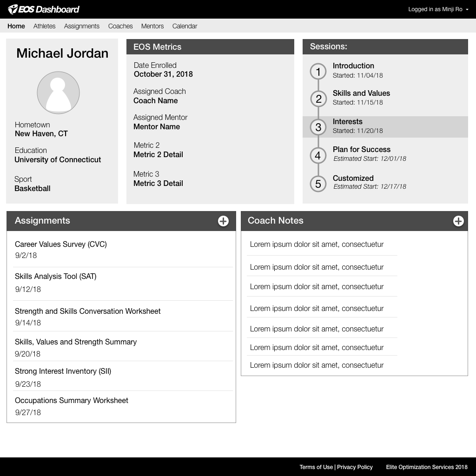Open Occupations Summary Worksheet assignment
476x476 pixels.
tap(71, 400)
